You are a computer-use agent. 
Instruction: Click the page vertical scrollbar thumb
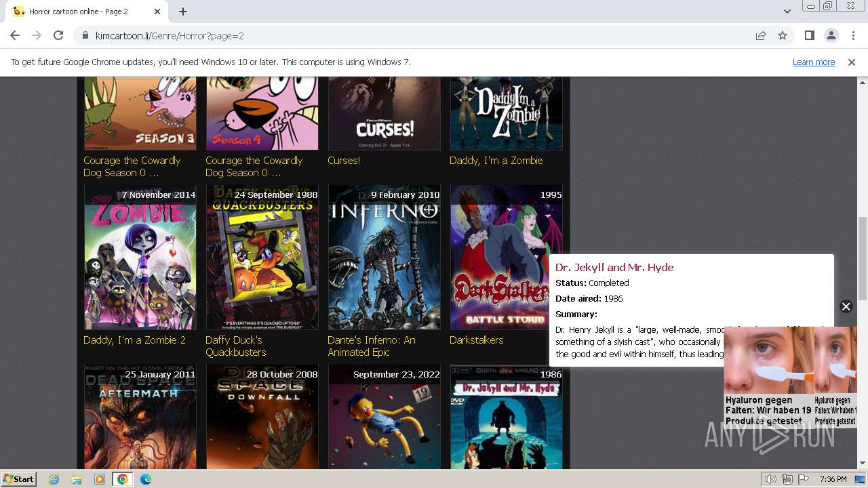863,258
